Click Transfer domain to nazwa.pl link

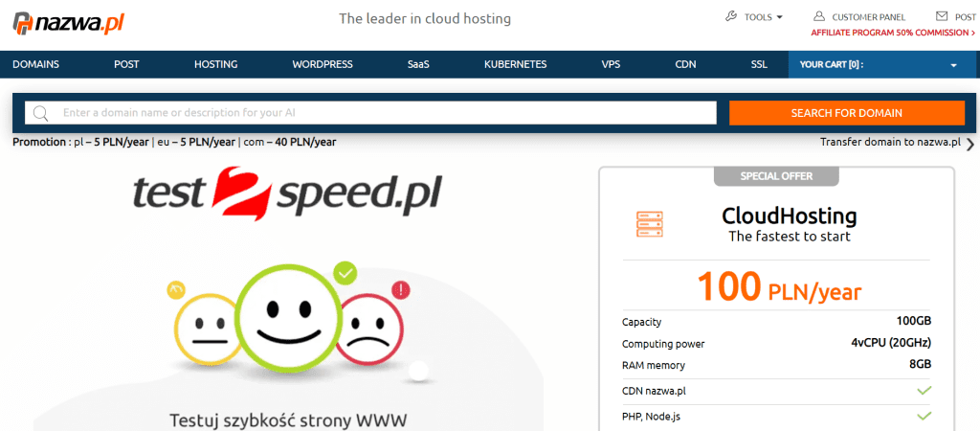click(889, 142)
